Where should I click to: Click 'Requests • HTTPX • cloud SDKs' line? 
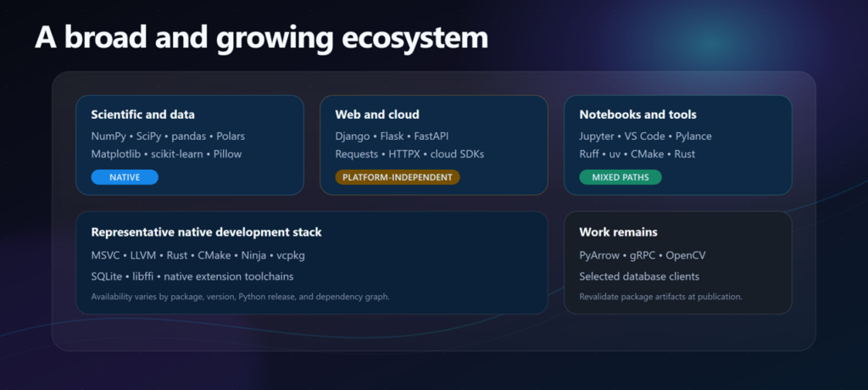pyautogui.click(x=409, y=154)
